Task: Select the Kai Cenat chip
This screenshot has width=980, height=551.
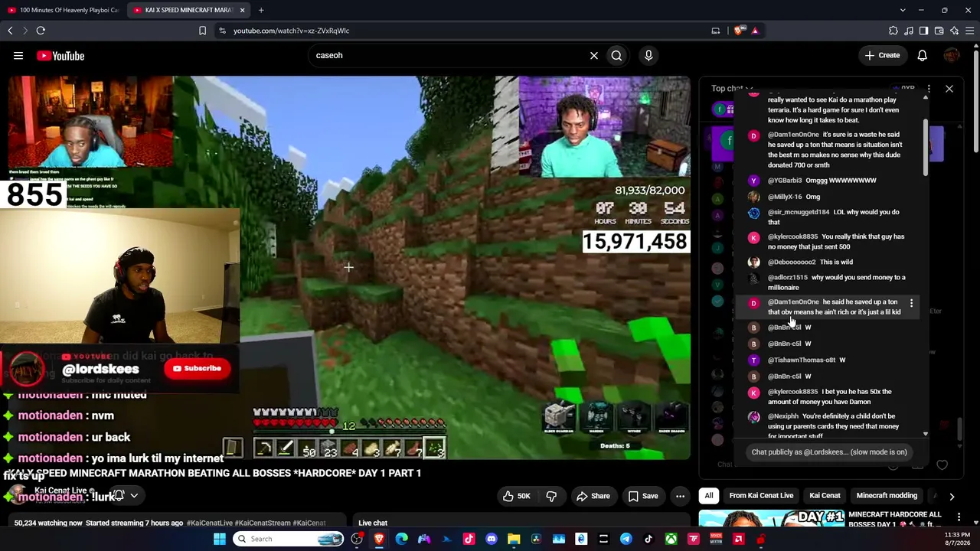Action: click(x=825, y=496)
